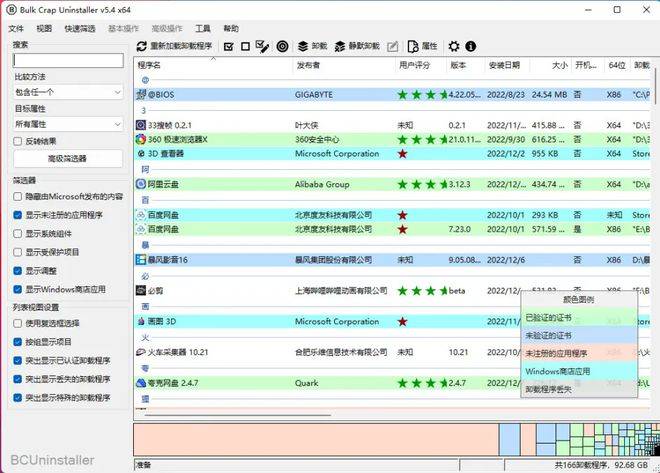Viewport: 660px width, 473px height.
Task: Open 属性 properties from the toolbar
Action: point(423,46)
